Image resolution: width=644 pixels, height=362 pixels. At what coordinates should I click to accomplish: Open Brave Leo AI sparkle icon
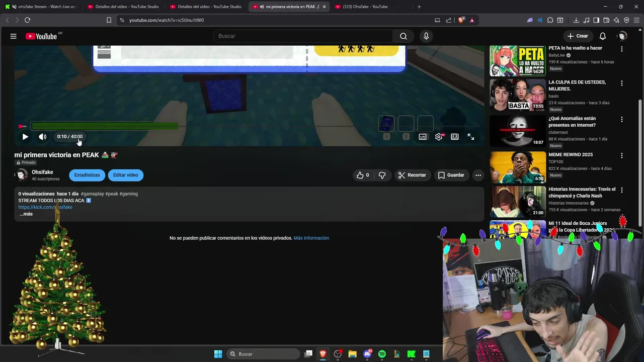coord(616,20)
